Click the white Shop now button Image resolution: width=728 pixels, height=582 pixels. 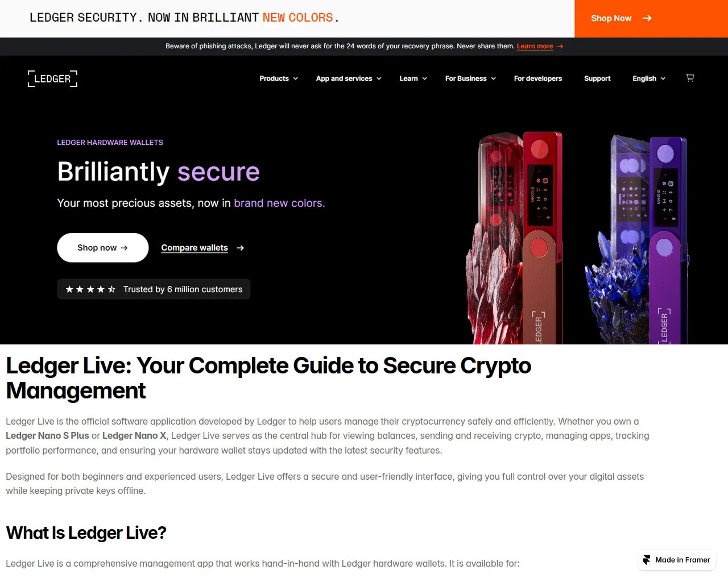pyautogui.click(x=103, y=248)
